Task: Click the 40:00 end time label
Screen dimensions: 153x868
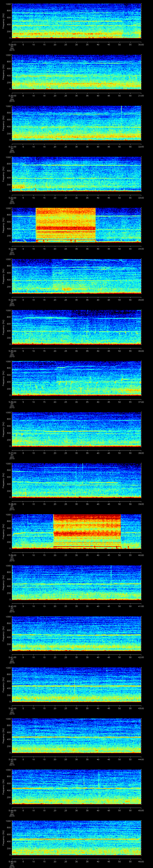Action: click(141, 555)
